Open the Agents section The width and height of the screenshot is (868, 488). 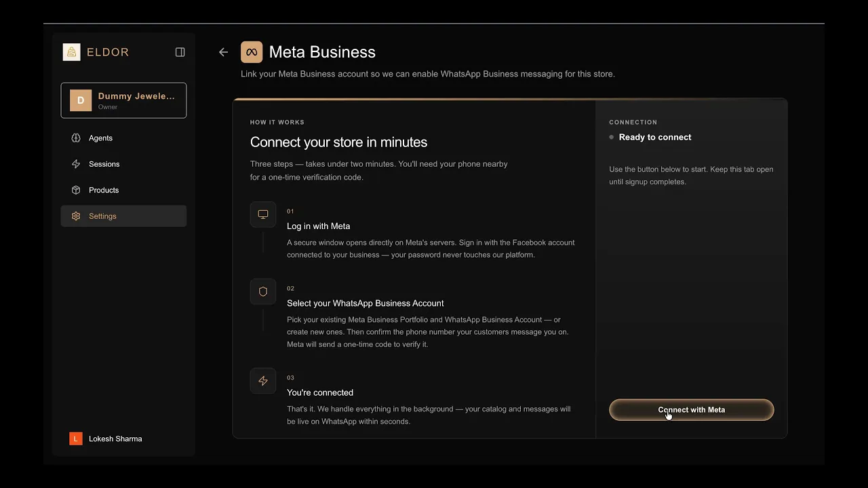pyautogui.click(x=123, y=138)
